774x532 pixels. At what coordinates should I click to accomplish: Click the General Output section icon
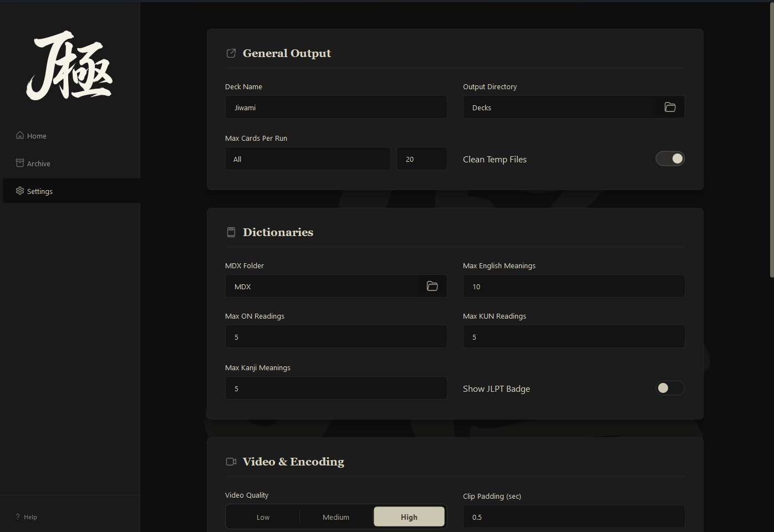[x=231, y=53]
